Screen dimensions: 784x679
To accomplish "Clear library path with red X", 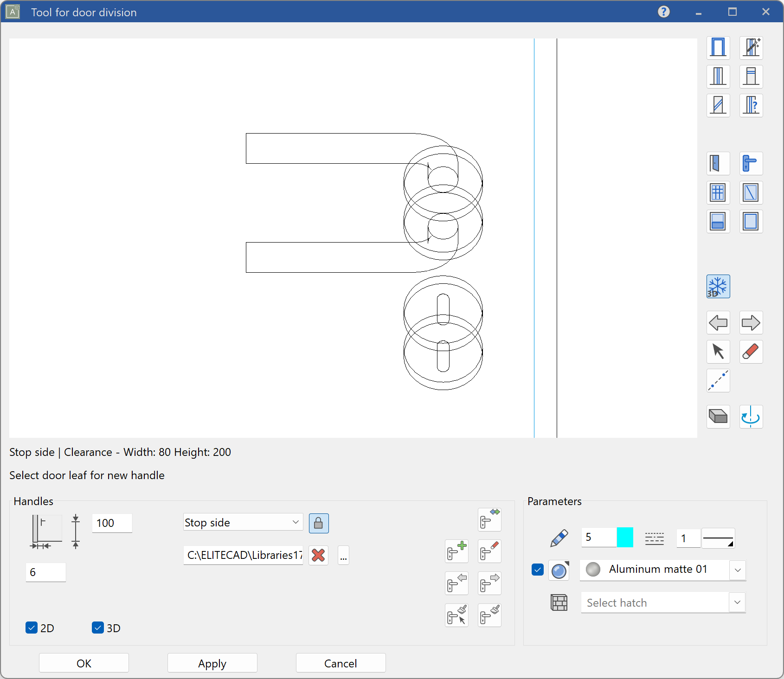I will (318, 556).
